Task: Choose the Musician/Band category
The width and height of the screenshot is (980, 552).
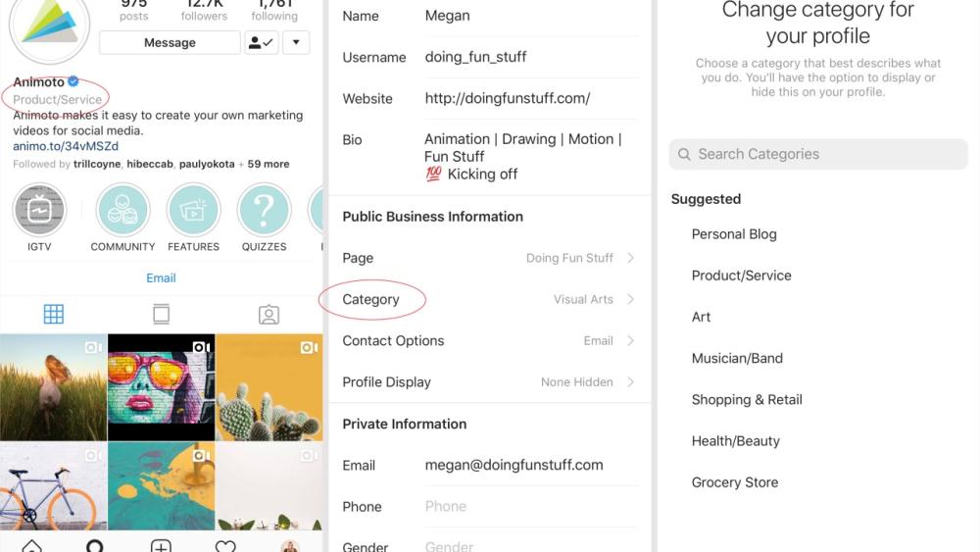Action: [x=737, y=358]
